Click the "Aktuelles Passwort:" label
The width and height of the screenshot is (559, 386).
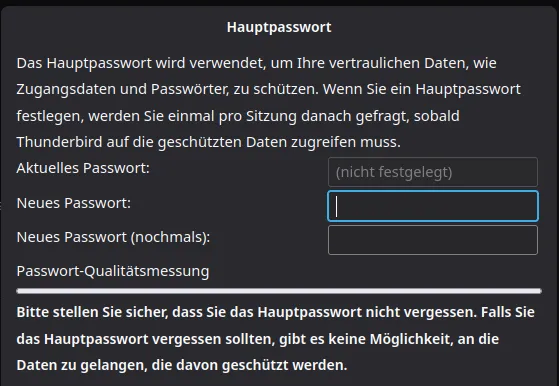click(x=83, y=168)
